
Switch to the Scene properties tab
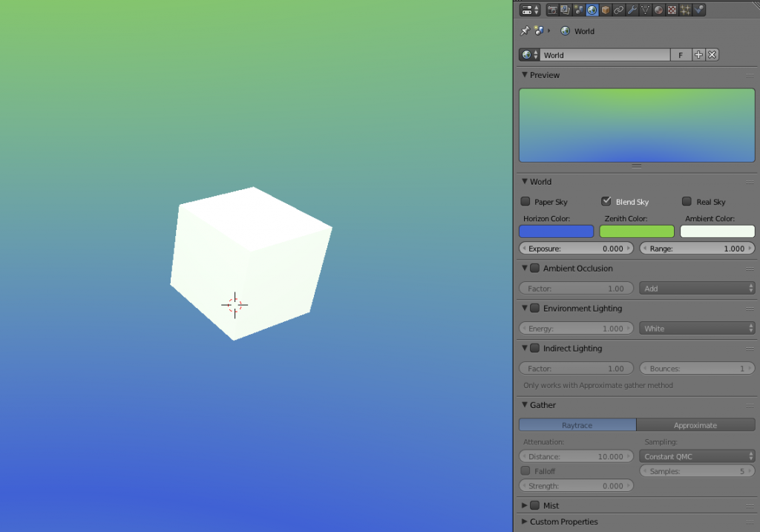578,10
